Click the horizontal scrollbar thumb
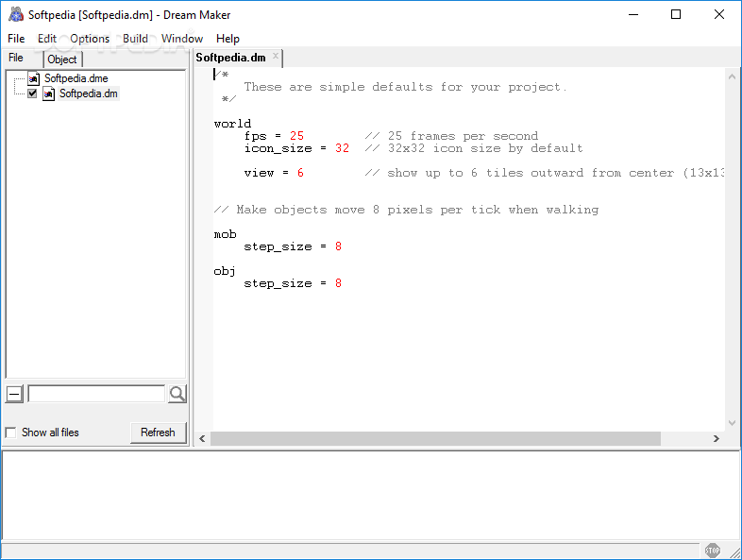 pos(435,439)
